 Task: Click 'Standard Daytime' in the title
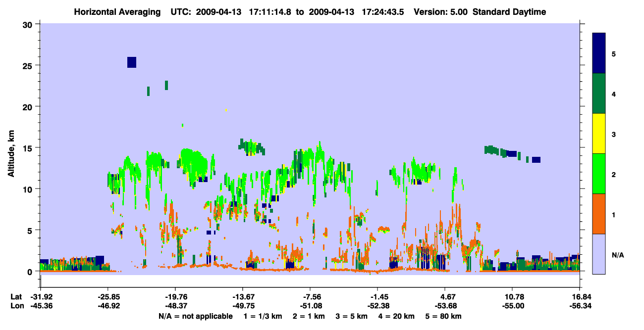(509, 12)
